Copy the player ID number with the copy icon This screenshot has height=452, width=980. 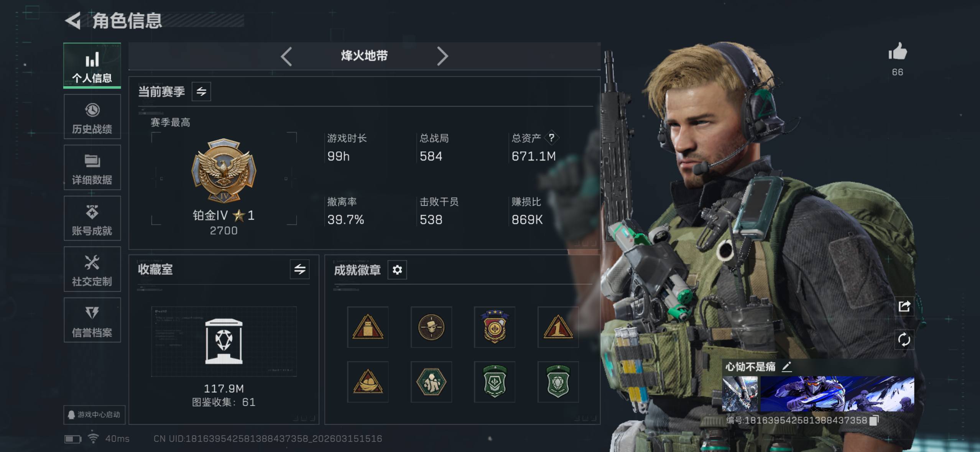click(874, 420)
